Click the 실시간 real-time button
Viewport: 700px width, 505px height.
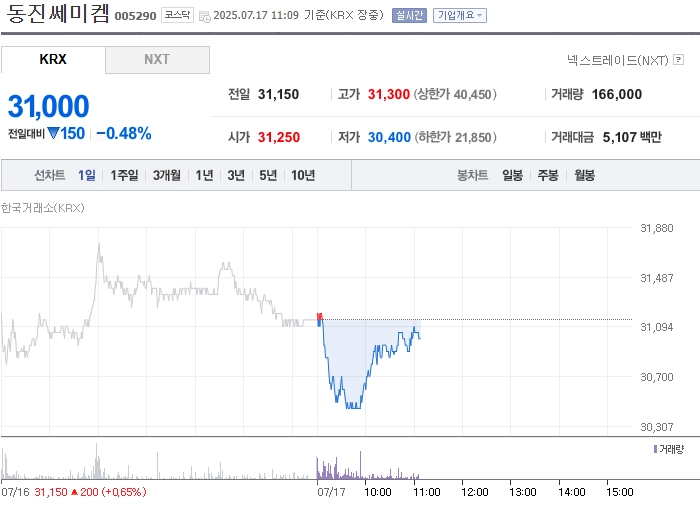(x=409, y=16)
